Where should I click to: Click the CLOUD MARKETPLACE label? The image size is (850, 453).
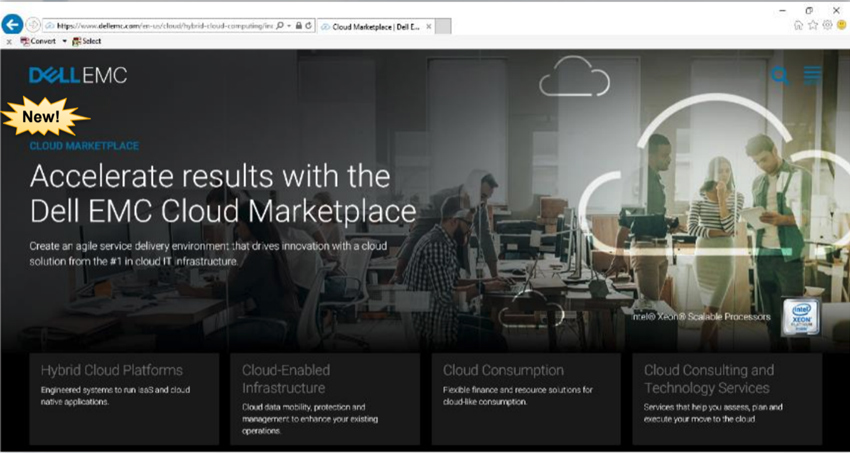(84, 146)
